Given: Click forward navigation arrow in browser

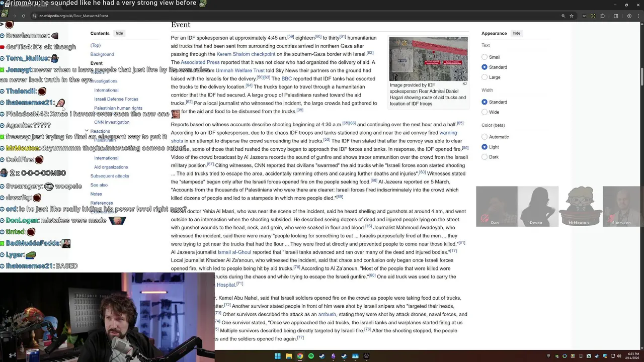Looking at the screenshot, I should tap(14, 16).
